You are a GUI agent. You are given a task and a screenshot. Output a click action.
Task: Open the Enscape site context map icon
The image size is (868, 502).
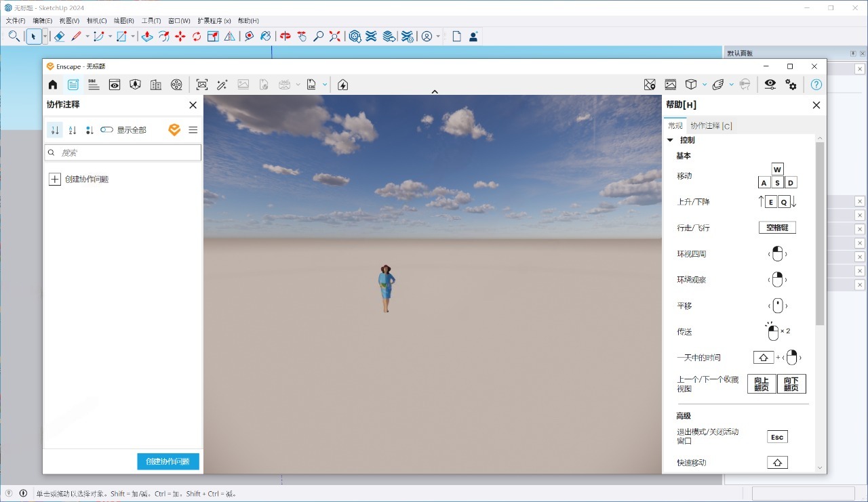(650, 85)
